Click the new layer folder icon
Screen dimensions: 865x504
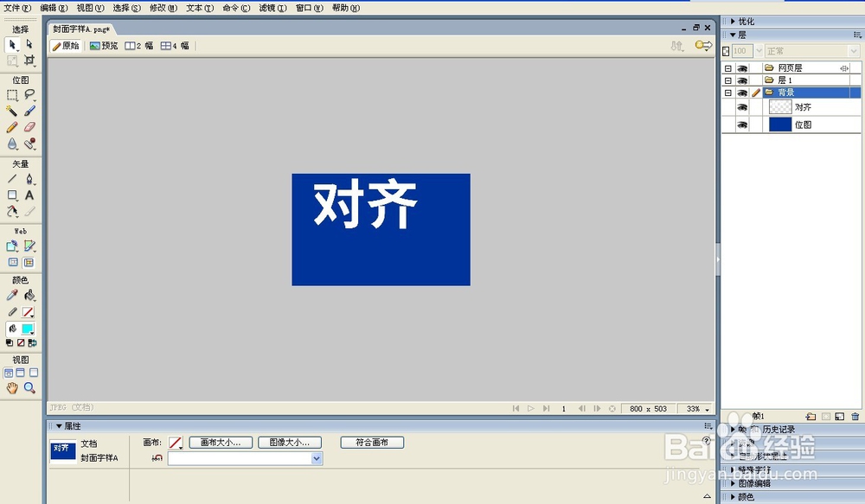[x=811, y=417]
